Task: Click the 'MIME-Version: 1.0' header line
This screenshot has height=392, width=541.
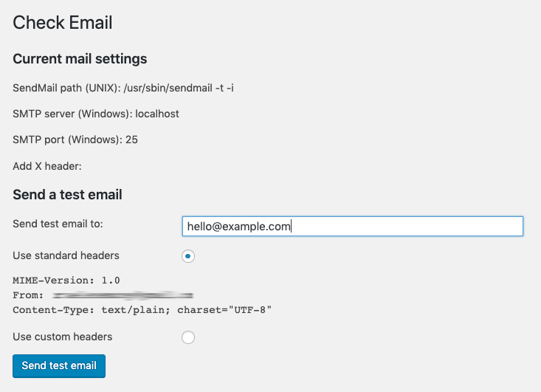Action: tap(66, 281)
